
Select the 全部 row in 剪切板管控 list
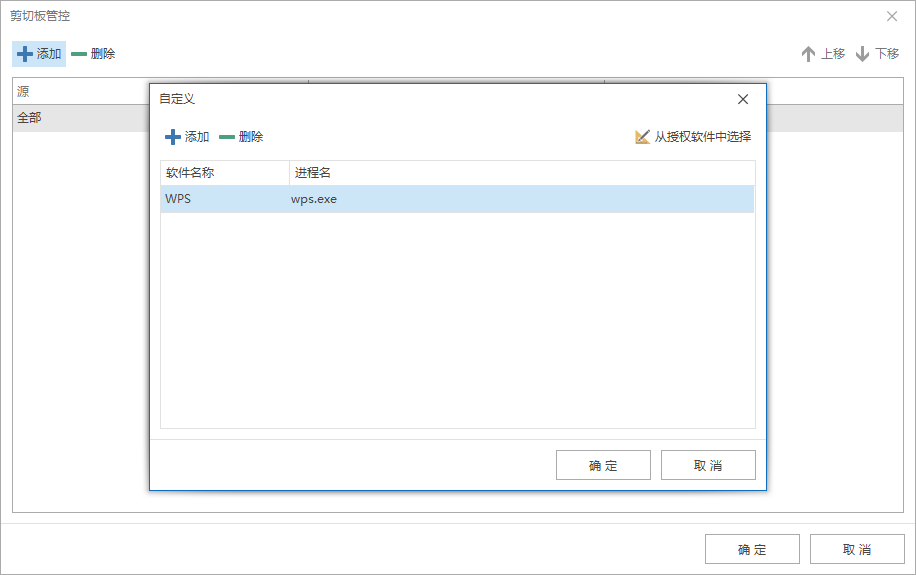[x=81, y=118]
